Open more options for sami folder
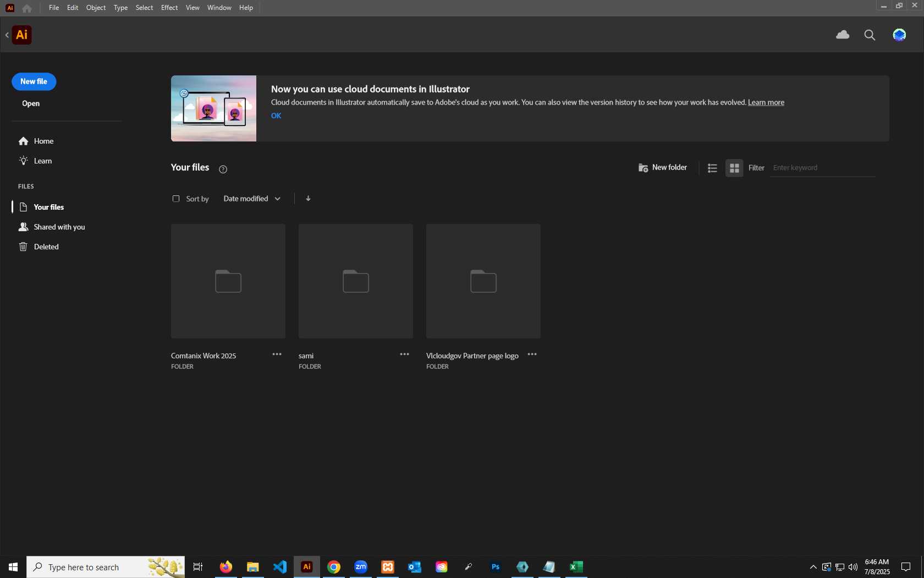Viewport: 924px width, 578px height. click(404, 355)
